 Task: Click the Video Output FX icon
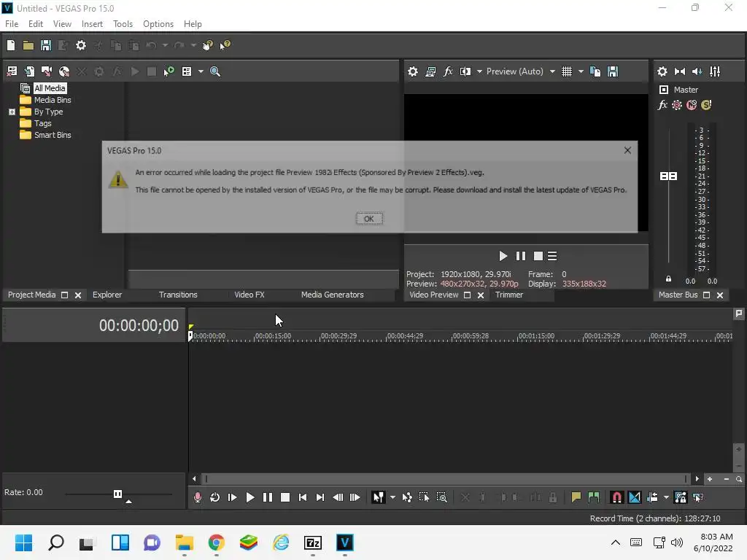448,71
